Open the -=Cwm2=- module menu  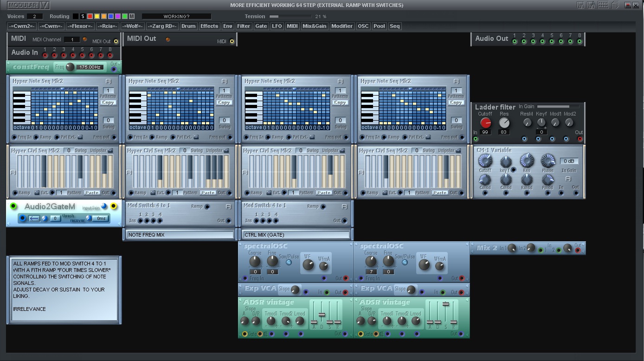(x=22, y=26)
